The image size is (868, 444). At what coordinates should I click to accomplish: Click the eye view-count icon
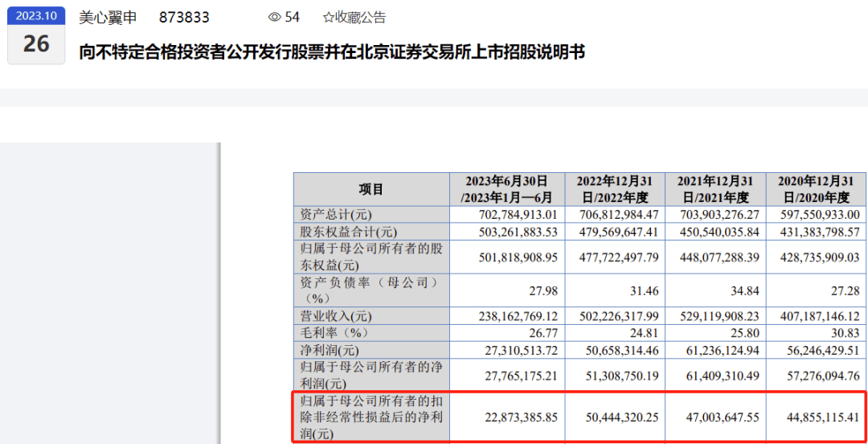coord(274,17)
